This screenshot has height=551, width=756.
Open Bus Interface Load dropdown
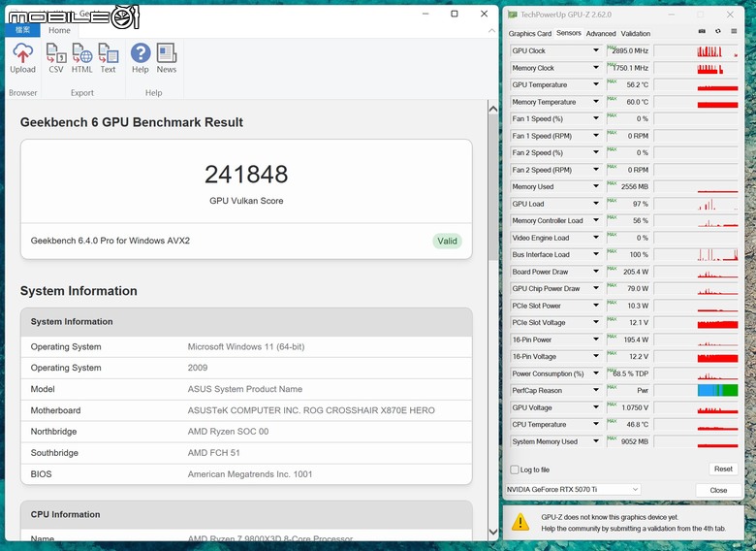pyautogui.click(x=596, y=254)
